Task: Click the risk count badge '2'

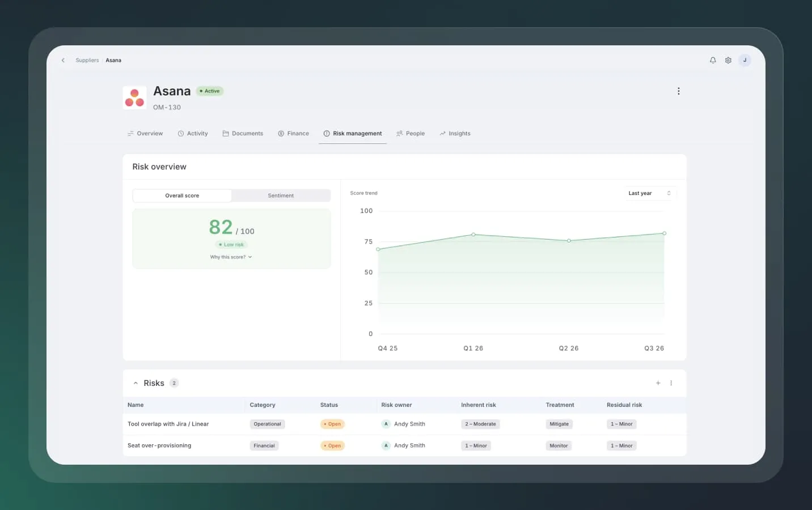Action: pos(174,383)
